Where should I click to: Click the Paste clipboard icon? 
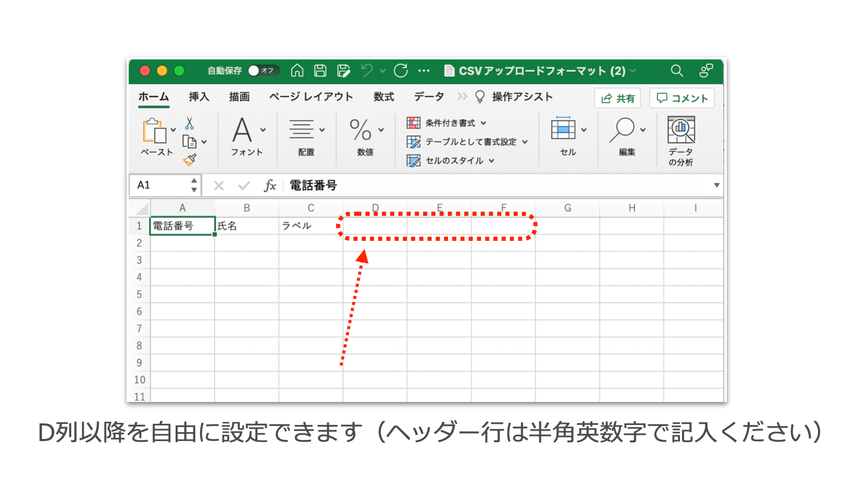click(x=154, y=131)
